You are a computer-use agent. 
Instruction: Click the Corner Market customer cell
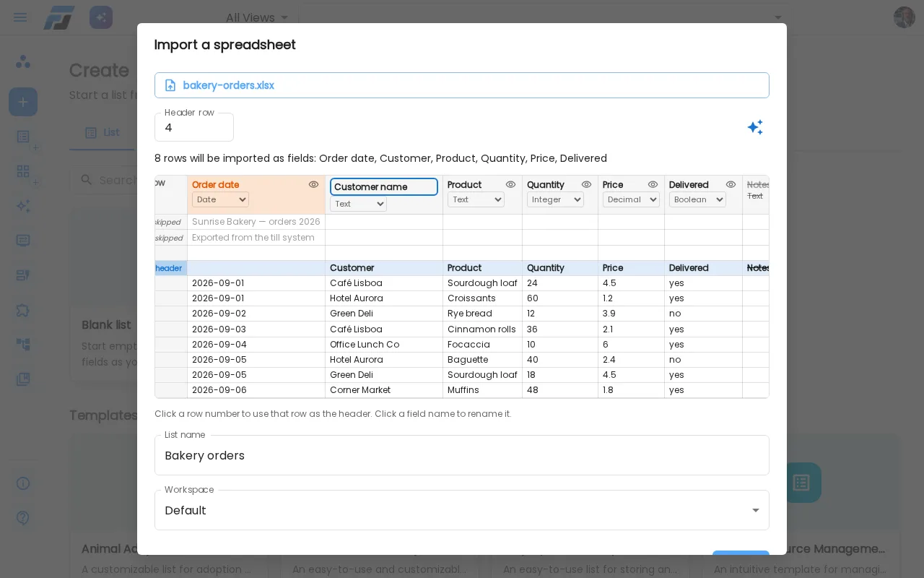[384, 390]
